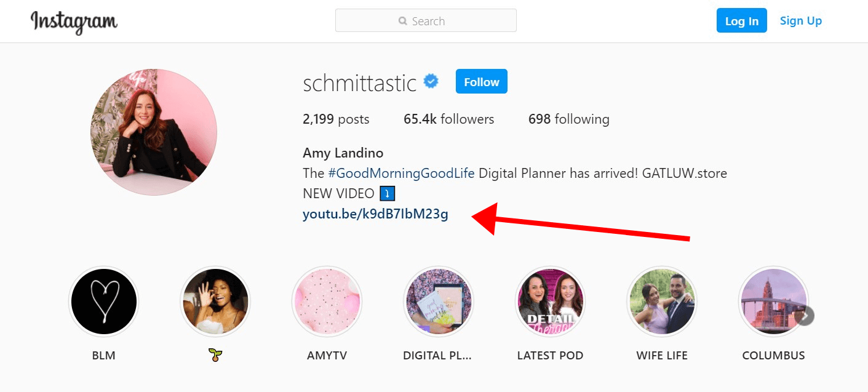Viewport: 868px width, 392px height.
Task: Open the WIFE LIFE story highlight
Action: tap(661, 301)
